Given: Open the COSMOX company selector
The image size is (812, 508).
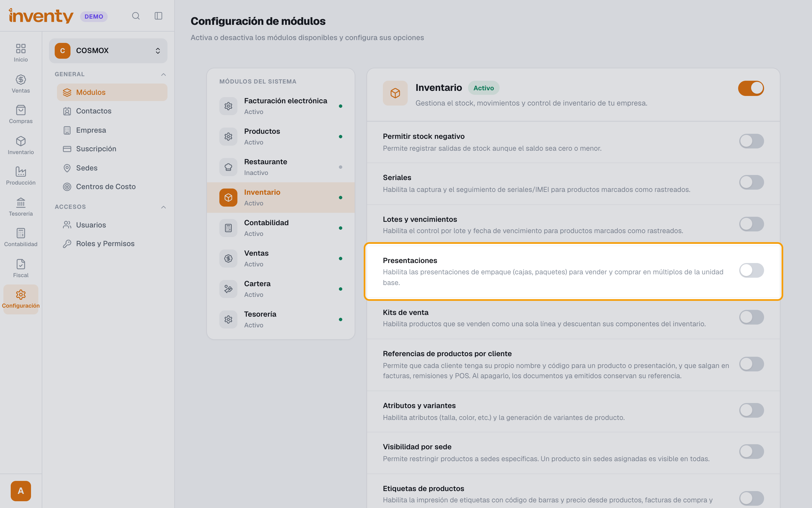Looking at the screenshot, I should coord(108,51).
